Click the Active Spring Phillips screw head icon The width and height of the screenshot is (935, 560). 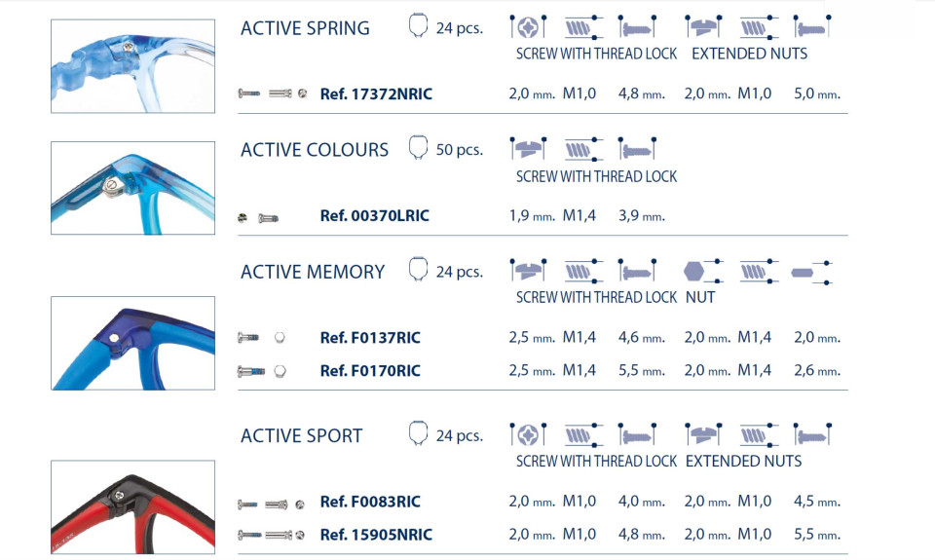(x=527, y=26)
